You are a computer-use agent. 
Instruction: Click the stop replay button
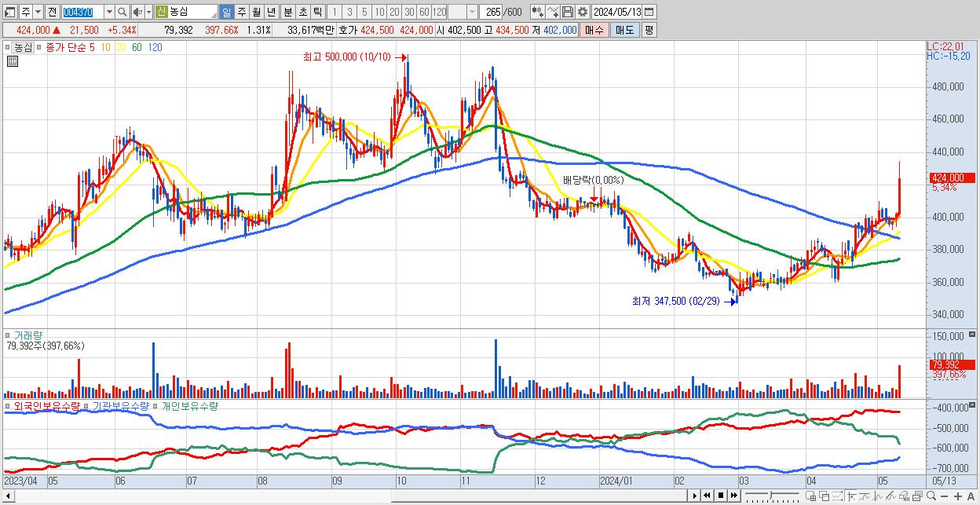(x=720, y=496)
